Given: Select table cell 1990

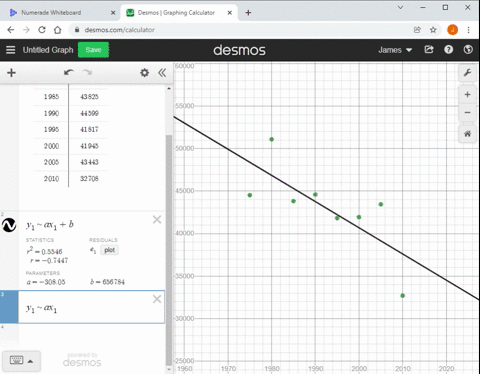Looking at the screenshot, I should (51, 113).
